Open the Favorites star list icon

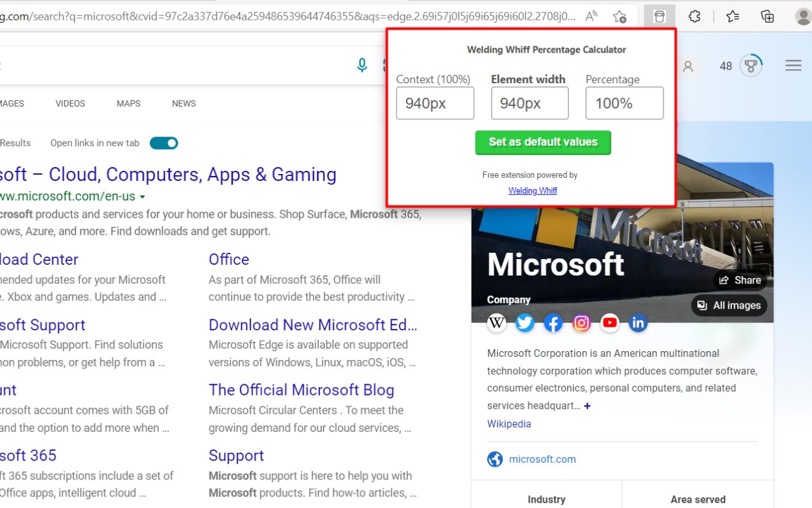(733, 17)
